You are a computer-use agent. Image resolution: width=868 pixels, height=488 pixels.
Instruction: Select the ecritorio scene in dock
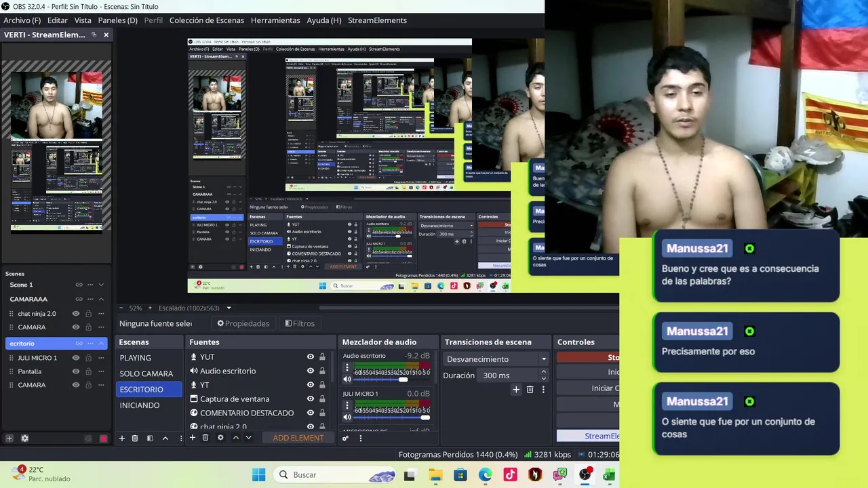[x=56, y=344]
